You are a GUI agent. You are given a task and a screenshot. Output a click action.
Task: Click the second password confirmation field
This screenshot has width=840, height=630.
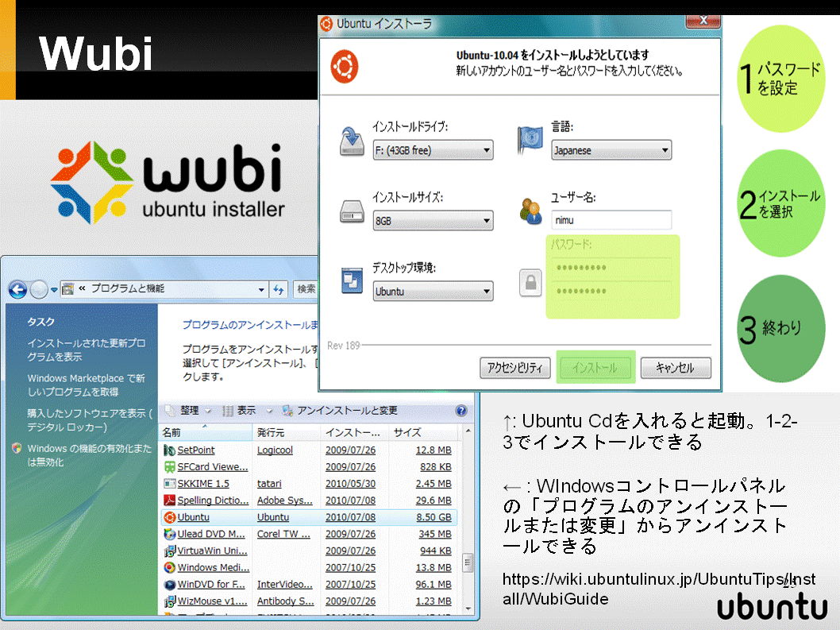[x=611, y=291]
